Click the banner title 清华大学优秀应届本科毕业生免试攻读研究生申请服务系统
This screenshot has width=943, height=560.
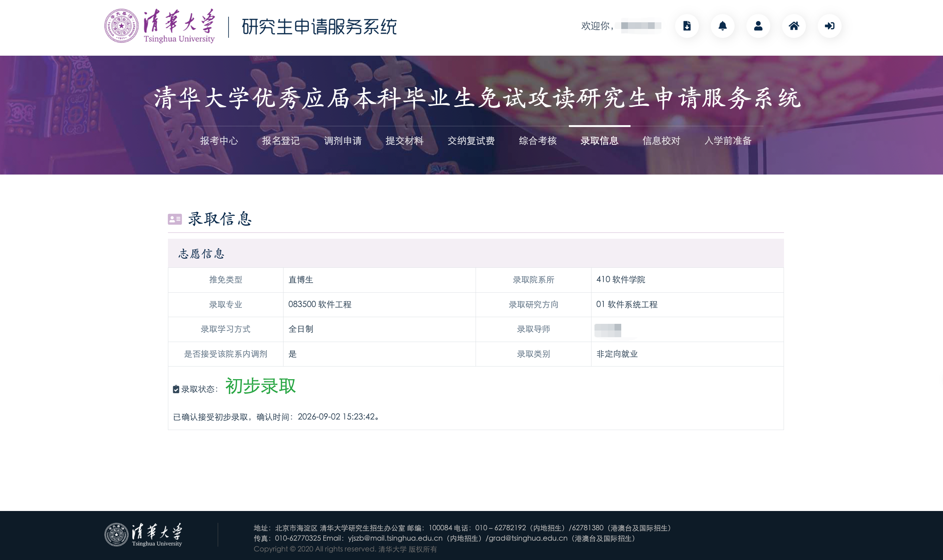point(477,98)
